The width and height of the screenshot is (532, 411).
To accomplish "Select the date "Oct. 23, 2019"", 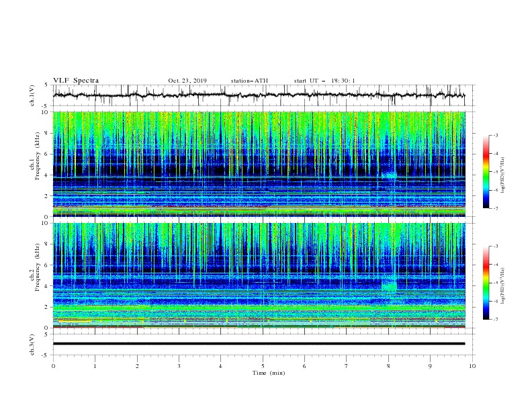I will coord(187,81).
